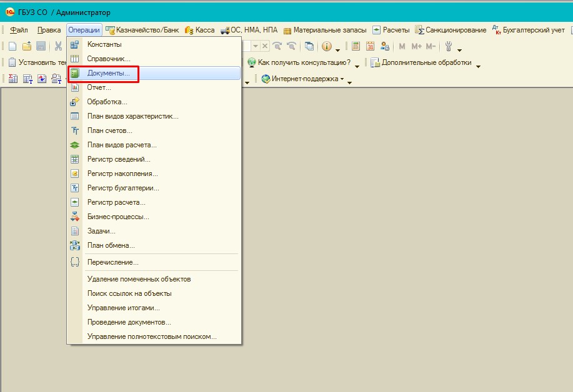The image size is (573, 392).
Task: Click the Open file folder icon
Action: pos(26,46)
